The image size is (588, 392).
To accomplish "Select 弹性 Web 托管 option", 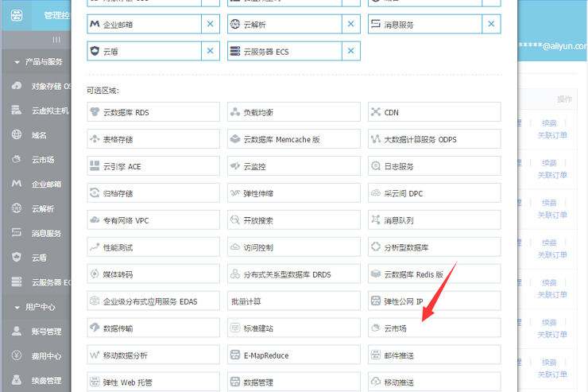I will 153,382.
